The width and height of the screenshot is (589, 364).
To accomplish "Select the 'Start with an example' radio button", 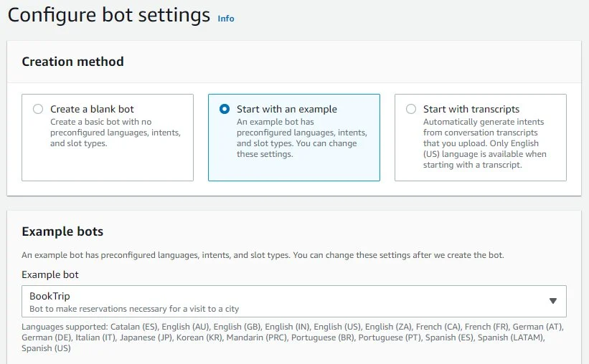I will (225, 109).
